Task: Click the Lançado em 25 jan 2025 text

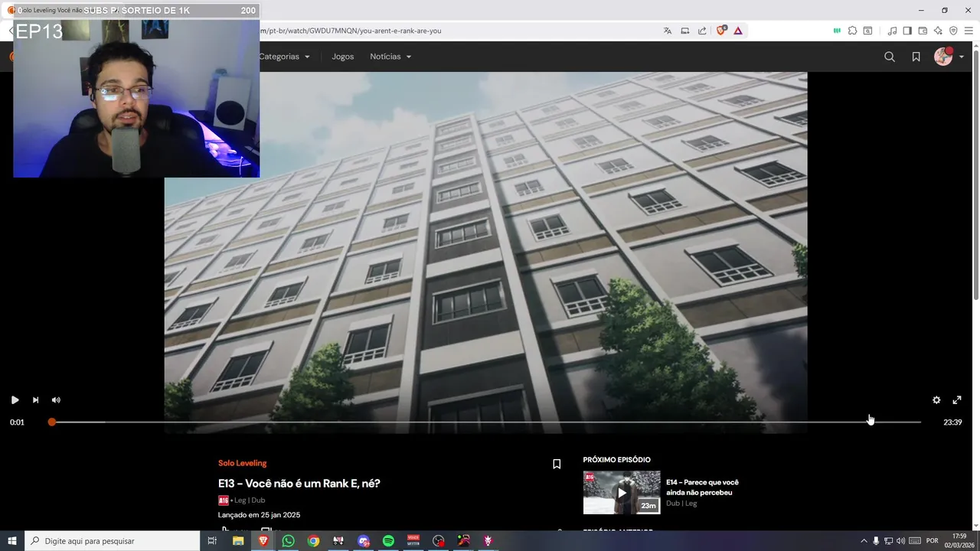Action: tap(259, 515)
